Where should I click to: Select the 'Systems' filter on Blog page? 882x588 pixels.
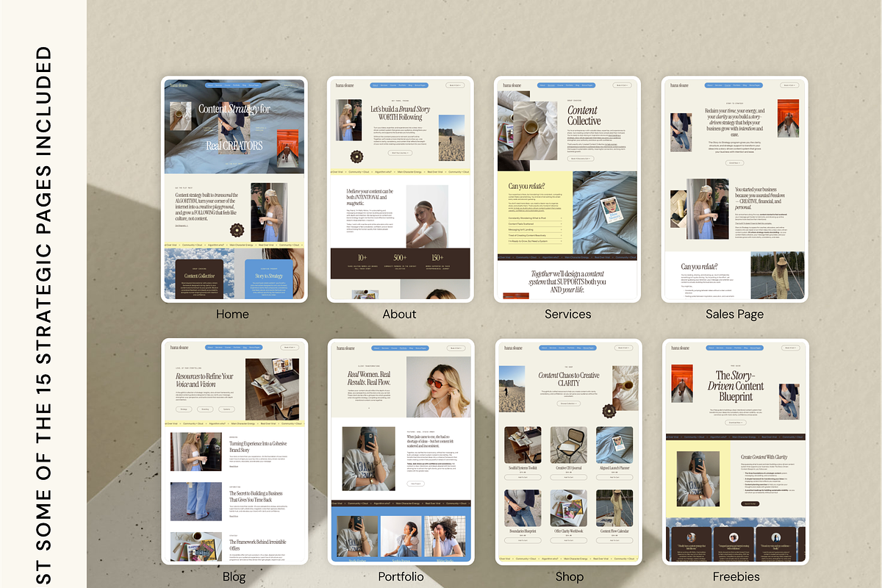point(226,409)
